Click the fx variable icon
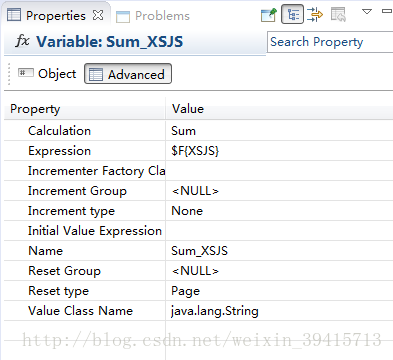Image resolution: width=393 pixels, height=360 pixels. pyautogui.click(x=22, y=41)
